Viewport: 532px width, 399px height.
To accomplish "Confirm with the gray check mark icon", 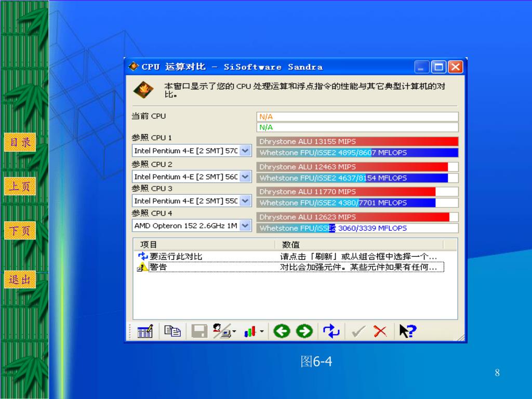I will tap(358, 331).
